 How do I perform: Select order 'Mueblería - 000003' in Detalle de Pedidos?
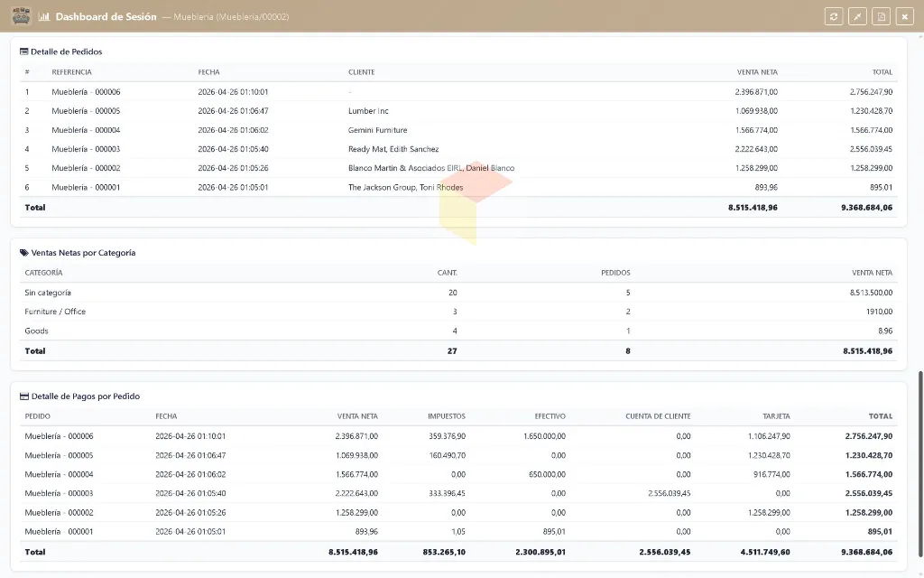(86, 149)
